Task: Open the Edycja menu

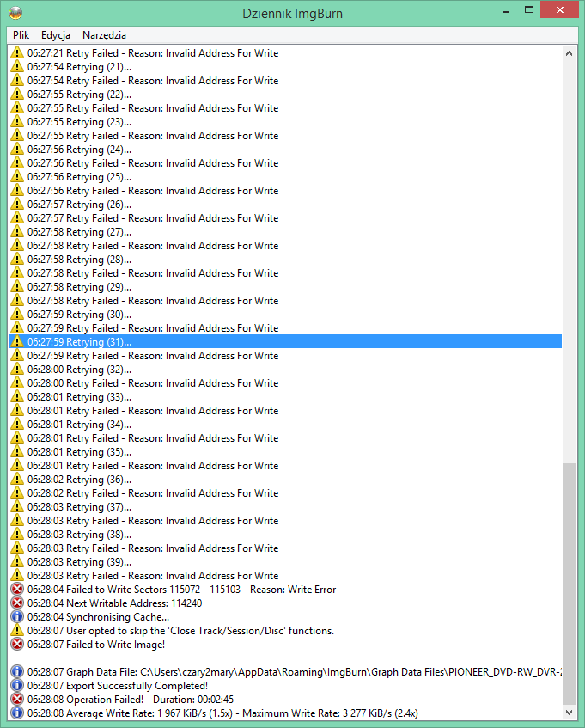Action: 56,35
